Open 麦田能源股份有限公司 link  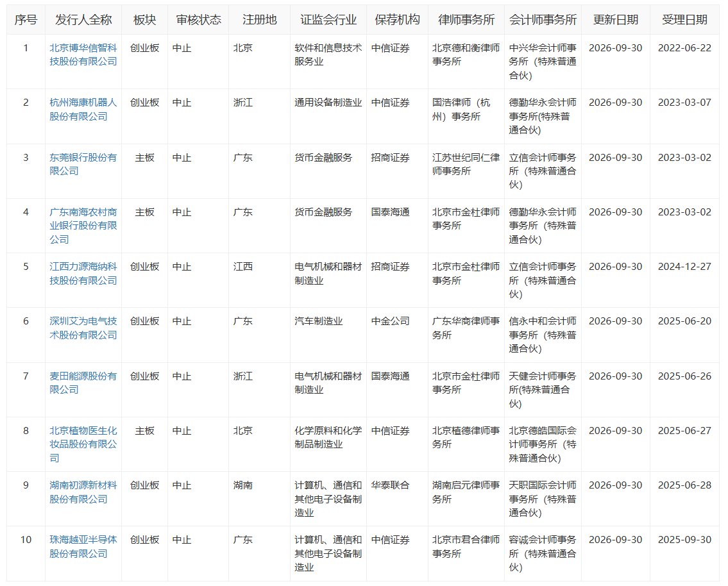pos(83,382)
